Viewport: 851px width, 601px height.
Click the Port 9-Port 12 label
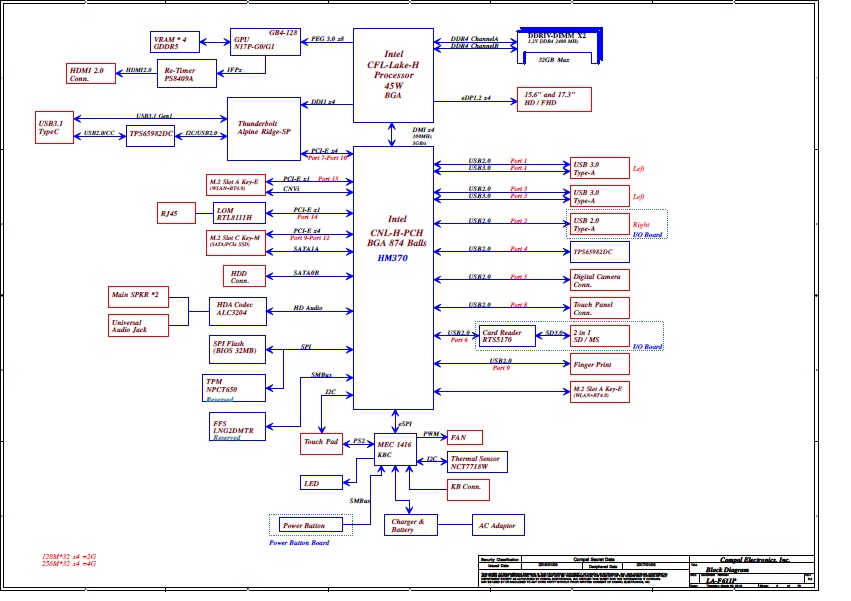click(x=309, y=238)
